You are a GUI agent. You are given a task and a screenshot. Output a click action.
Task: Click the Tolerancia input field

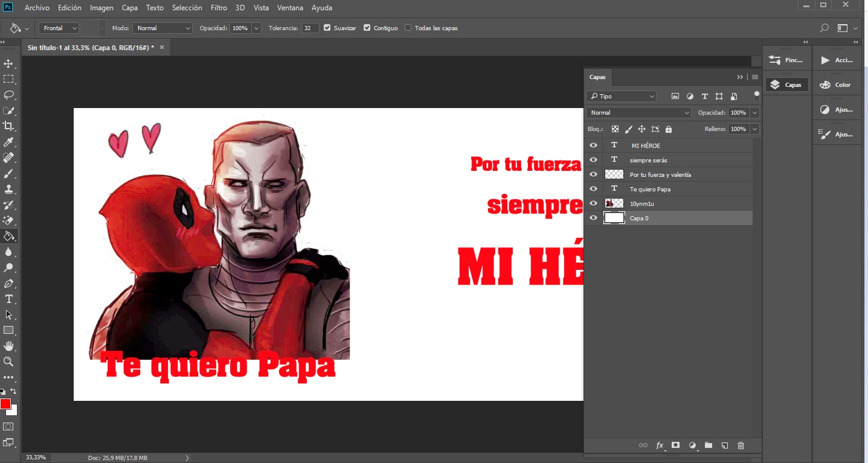coord(309,27)
